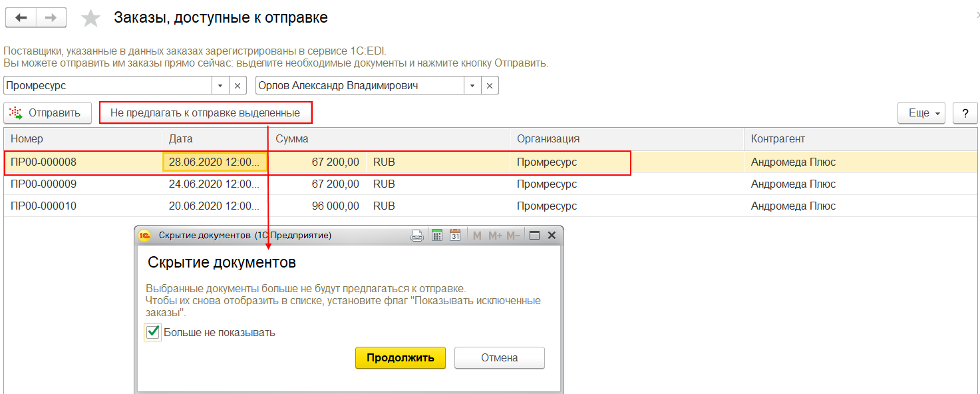Click the link-to-document icon in dialog title bar
Screen dimensions: 980x394
tap(417, 235)
